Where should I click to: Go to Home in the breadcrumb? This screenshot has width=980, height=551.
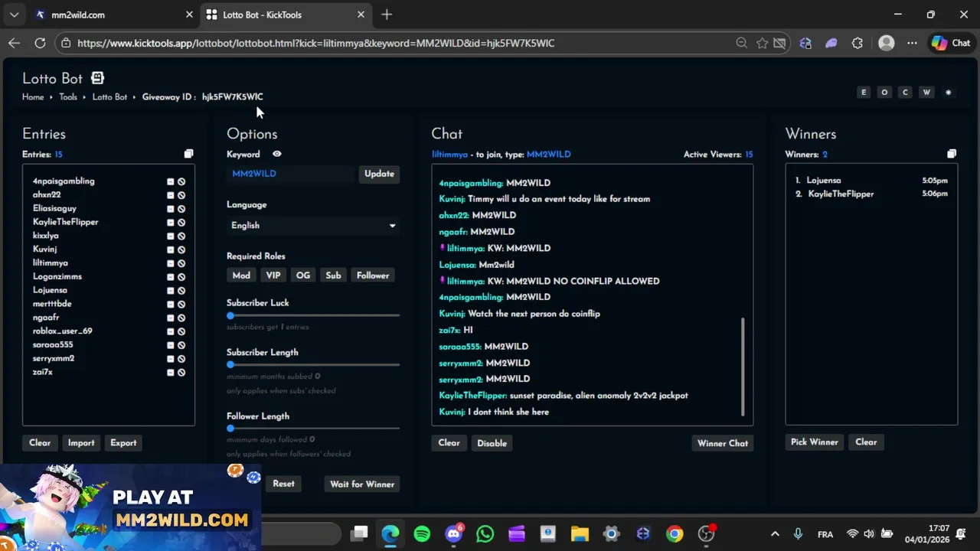click(x=33, y=97)
